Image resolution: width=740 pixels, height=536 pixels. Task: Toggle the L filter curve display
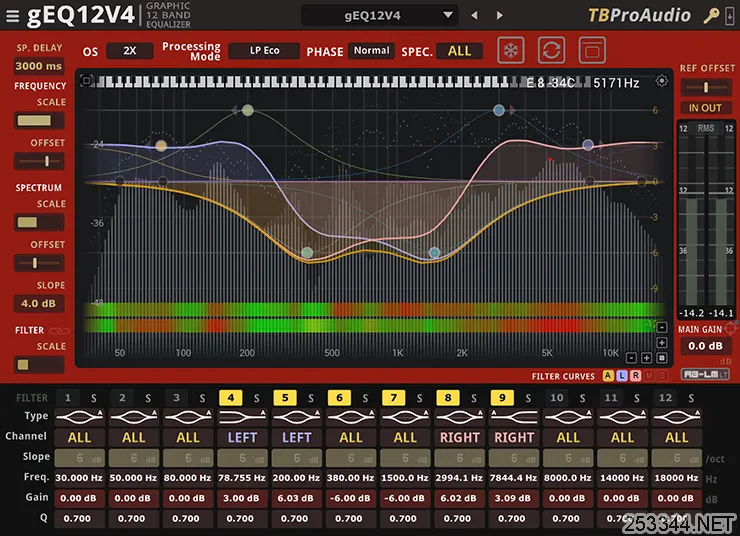click(622, 376)
